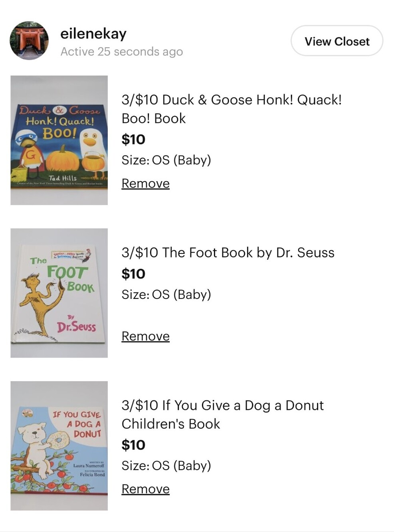394x532 pixels.
Task: Remove the Duck & Goose book from bundle
Action: coord(145,183)
